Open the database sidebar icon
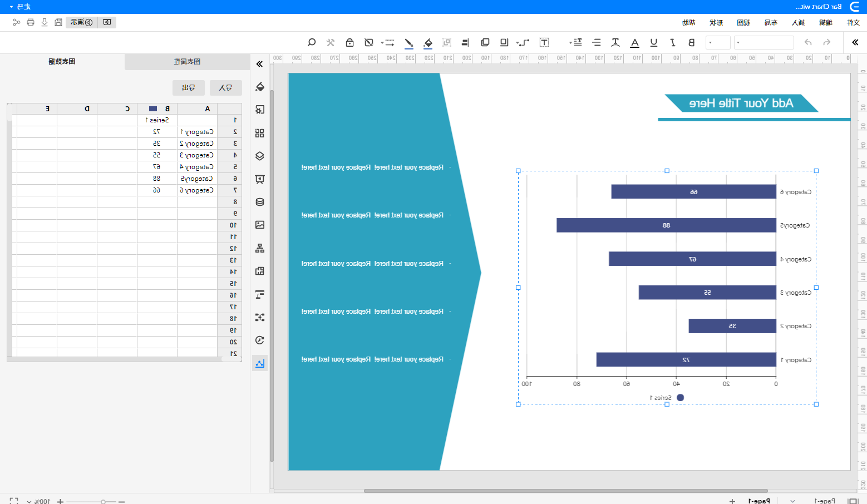 point(260,202)
